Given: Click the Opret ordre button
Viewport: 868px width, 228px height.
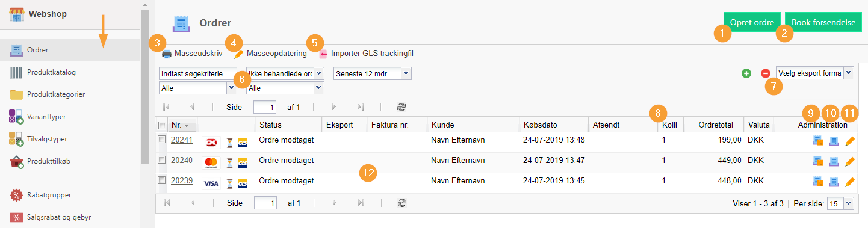Looking at the screenshot, I should click(x=752, y=22).
